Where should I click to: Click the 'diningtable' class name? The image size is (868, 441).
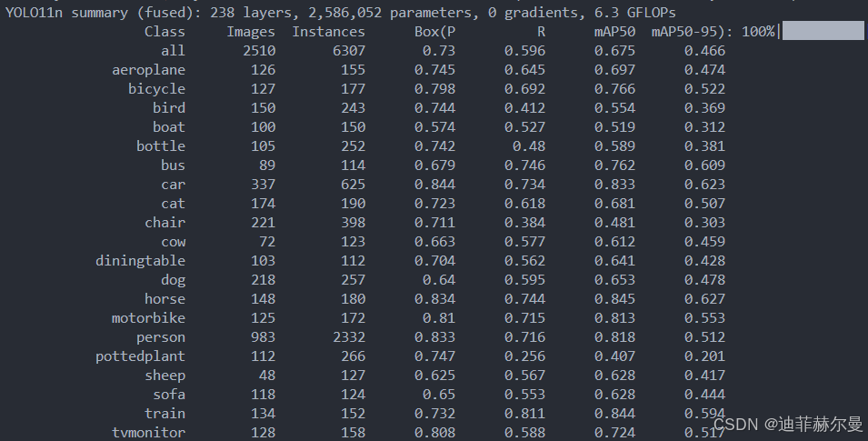coord(140,260)
